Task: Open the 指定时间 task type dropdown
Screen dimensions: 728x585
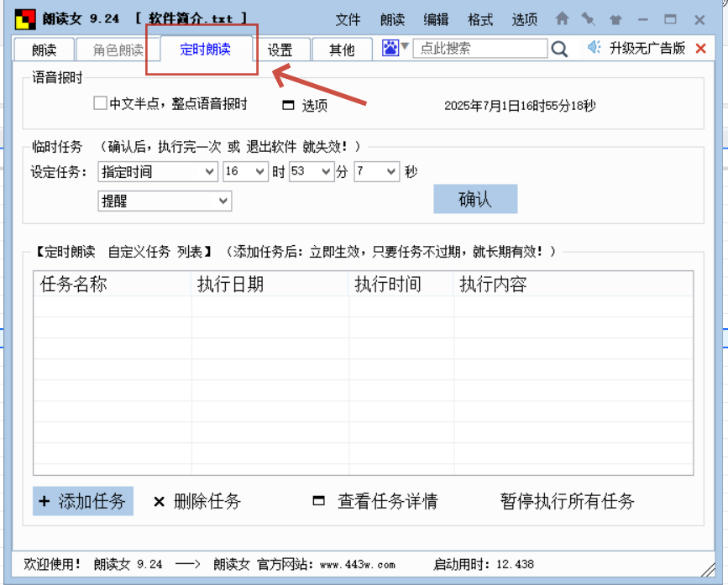Action: pyautogui.click(x=157, y=171)
